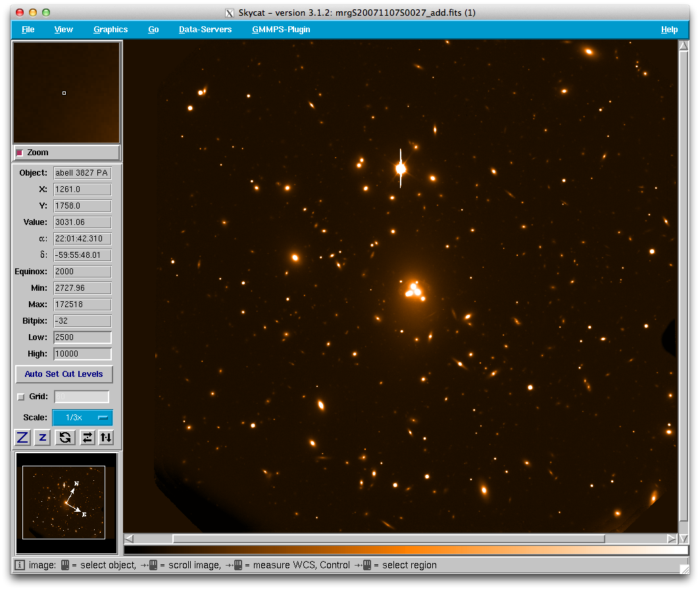700x590 pixels.
Task: Click the Object name field
Action: pos(83,173)
